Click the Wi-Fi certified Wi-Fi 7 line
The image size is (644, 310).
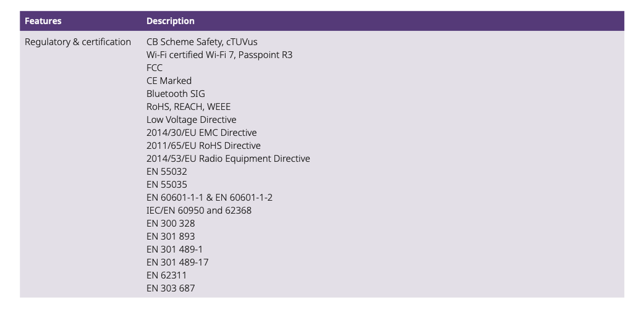coord(219,55)
